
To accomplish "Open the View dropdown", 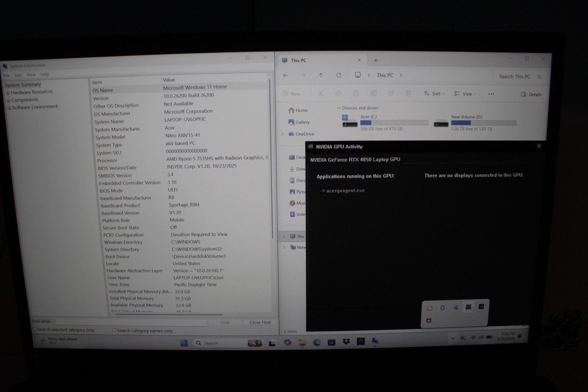I will pos(465,94).
